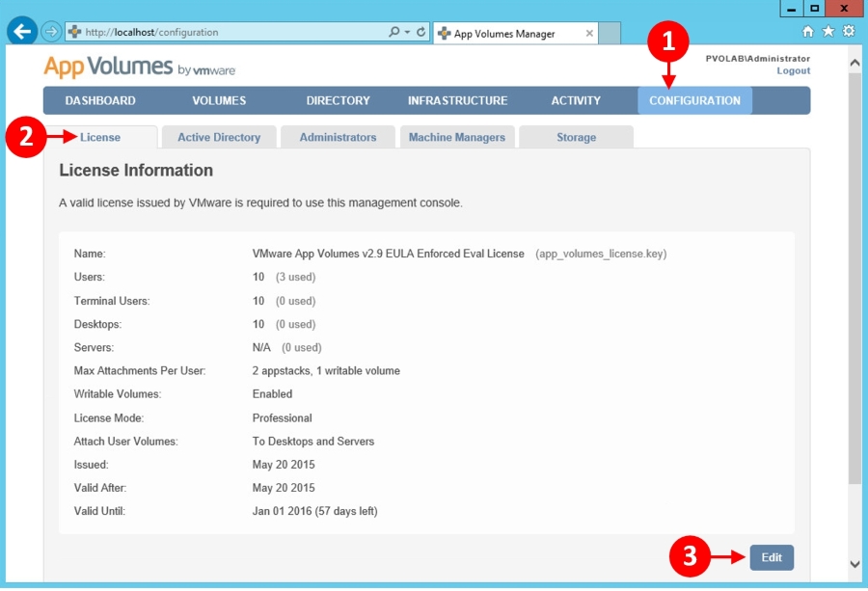
Task: Click the license name 'VMware App Volumes v2.9 EULA Enforced Eval License'
Action: [388, 254]
